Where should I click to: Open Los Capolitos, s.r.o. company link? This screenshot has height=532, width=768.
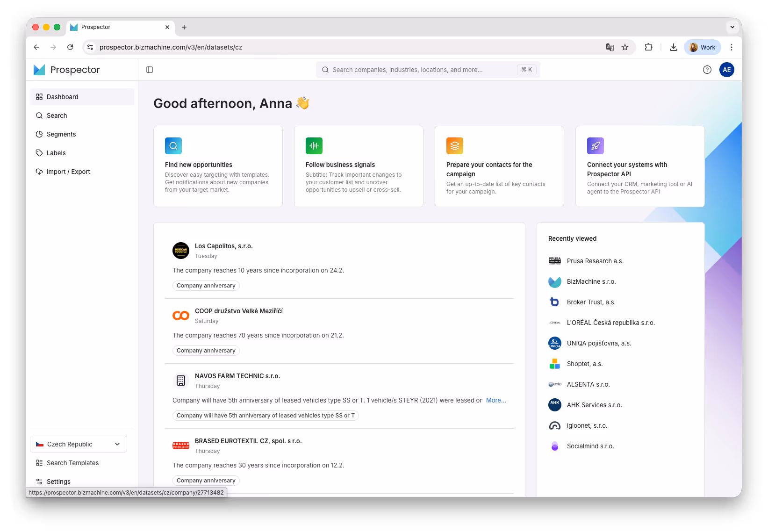click(x=223, y=246)
